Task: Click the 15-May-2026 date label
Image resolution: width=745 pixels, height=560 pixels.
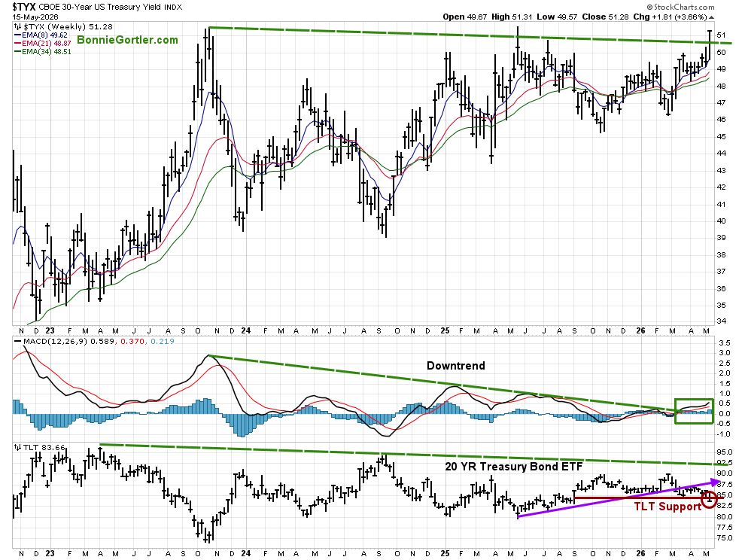Action: tap(35, 17)
